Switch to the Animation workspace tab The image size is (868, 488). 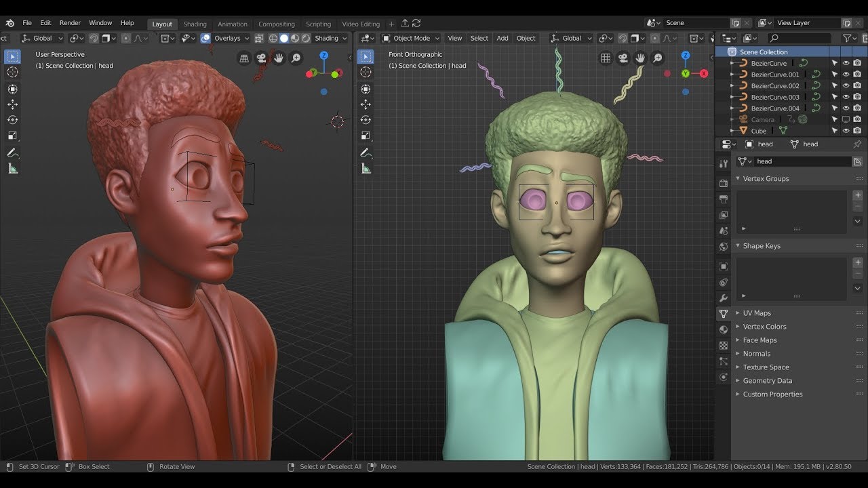[x=233, y=24]
